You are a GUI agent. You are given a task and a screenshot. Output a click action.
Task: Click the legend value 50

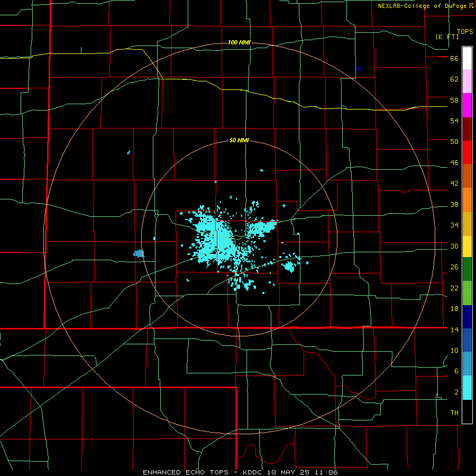point(454,142)
